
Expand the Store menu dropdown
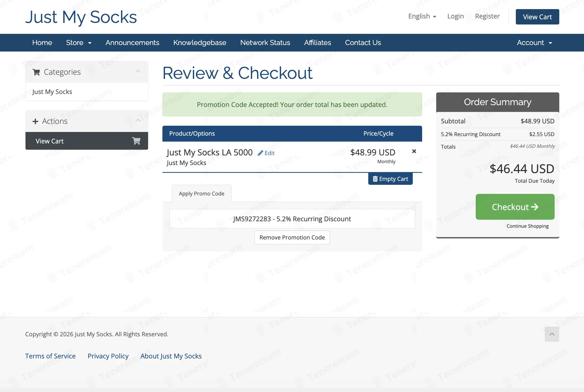[x=79, y=43]
